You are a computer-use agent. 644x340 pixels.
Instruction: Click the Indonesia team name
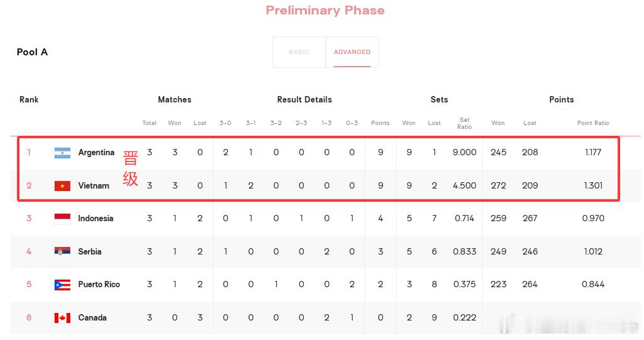click(95, 219)
